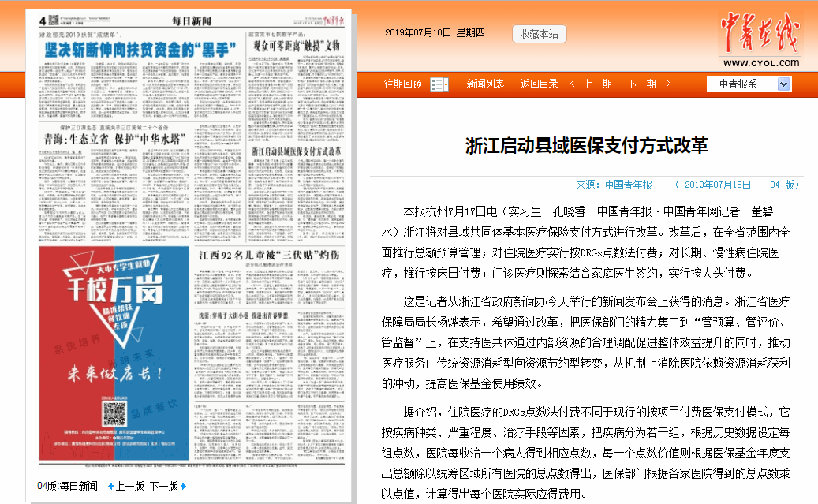Open 新闻列表 in navigation bar
818x504 pixels.
485,84
